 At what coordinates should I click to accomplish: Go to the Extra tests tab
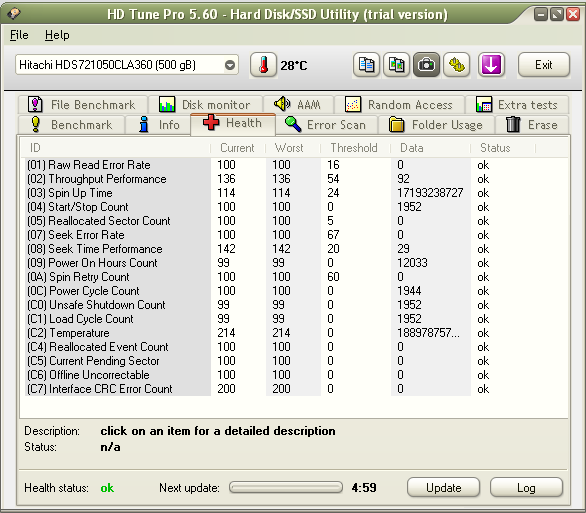pos(517,105)
